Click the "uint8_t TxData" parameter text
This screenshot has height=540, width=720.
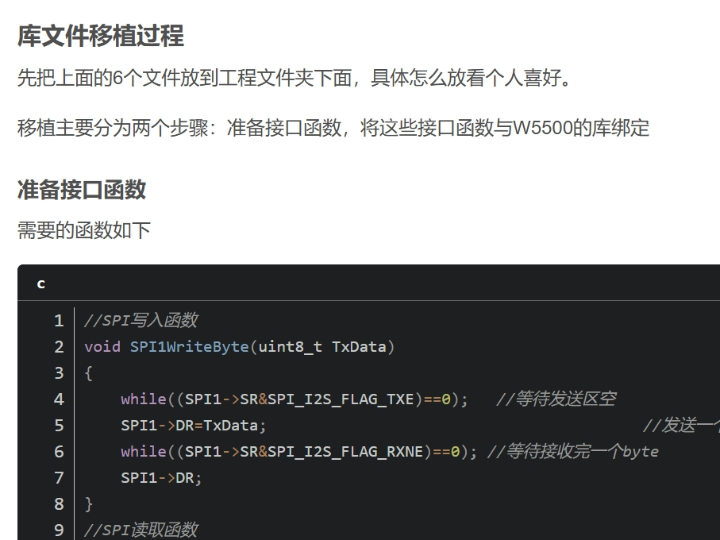[324, 347]
